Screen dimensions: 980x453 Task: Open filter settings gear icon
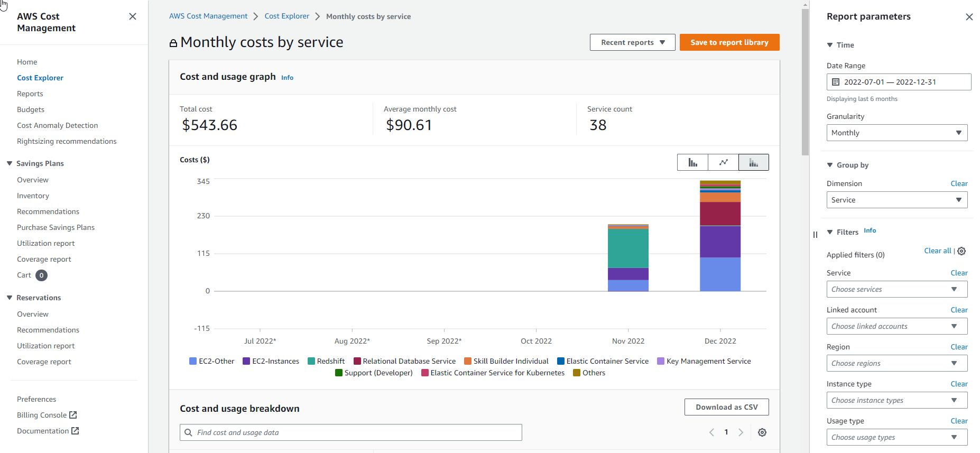(961, 251)
